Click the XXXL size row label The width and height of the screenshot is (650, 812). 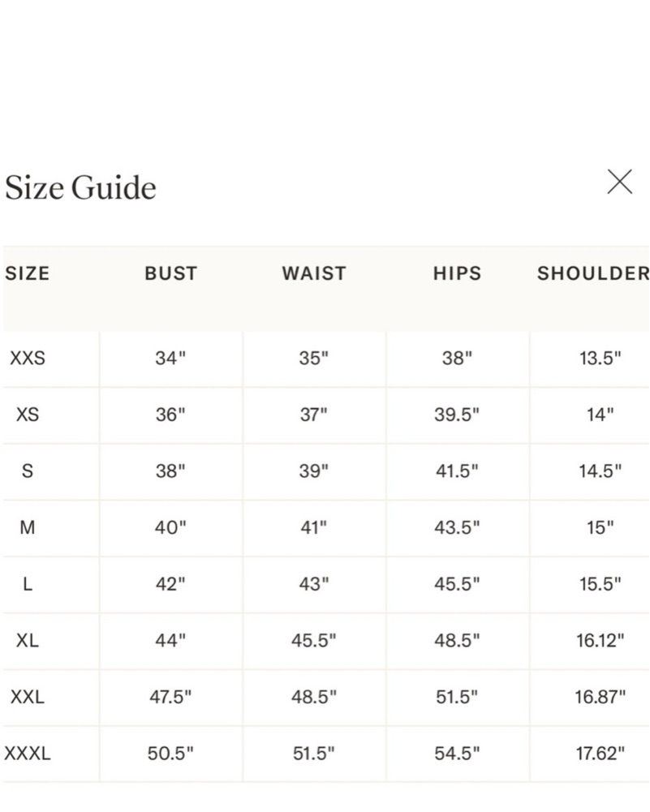28,753
